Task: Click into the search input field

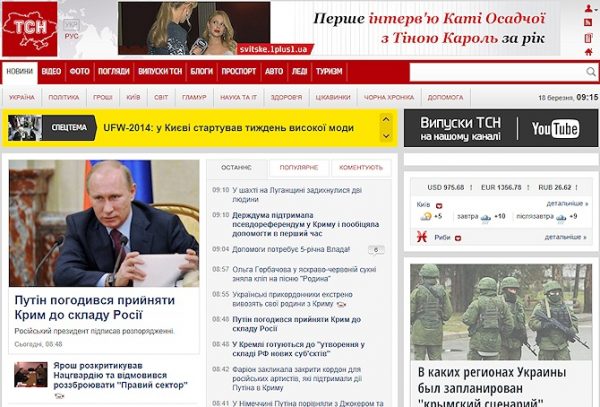Action: tap(497, 72)
